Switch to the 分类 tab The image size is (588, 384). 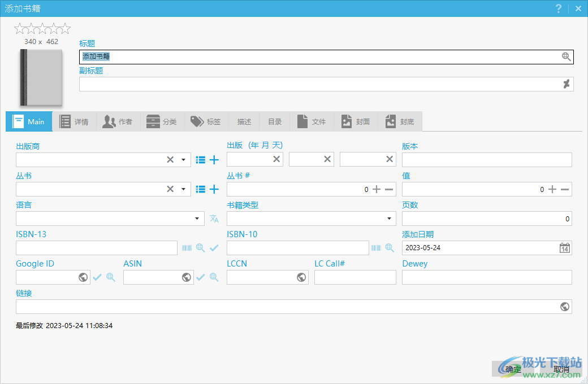162,121
